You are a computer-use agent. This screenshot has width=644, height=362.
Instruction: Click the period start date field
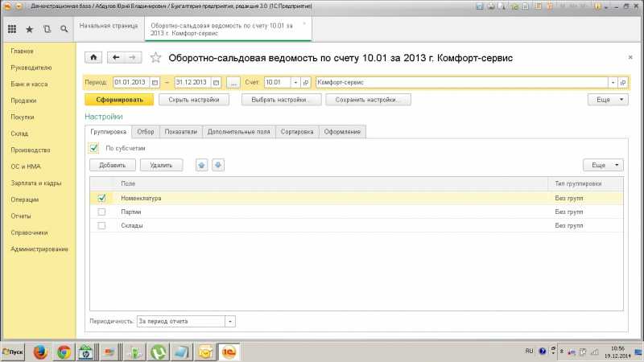[131, 83]
